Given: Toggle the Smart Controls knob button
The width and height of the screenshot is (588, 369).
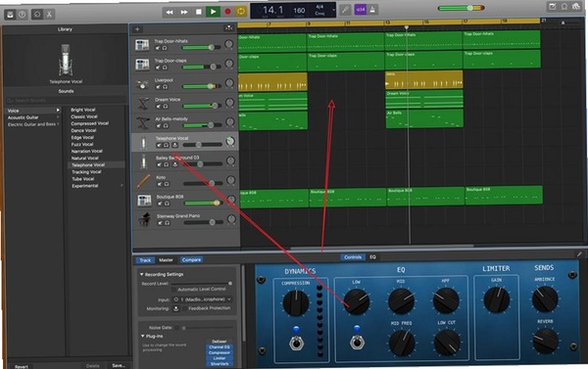Looking at the screenshot, I should [37, 15].
